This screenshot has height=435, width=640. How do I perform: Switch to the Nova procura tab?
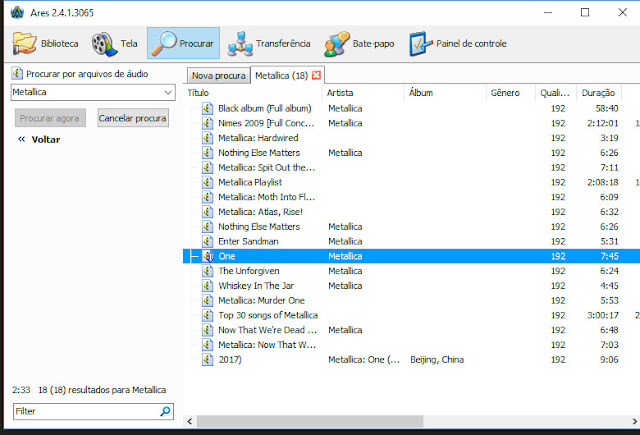click(x=218, y=75)
